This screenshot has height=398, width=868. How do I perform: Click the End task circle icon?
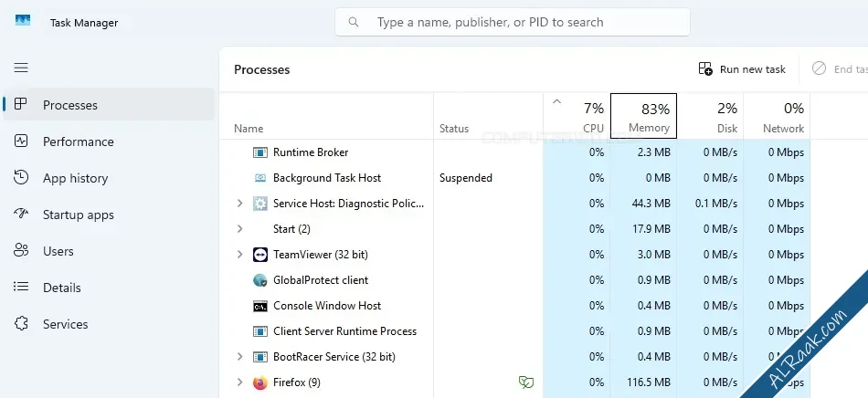click(x=819, y=68)
